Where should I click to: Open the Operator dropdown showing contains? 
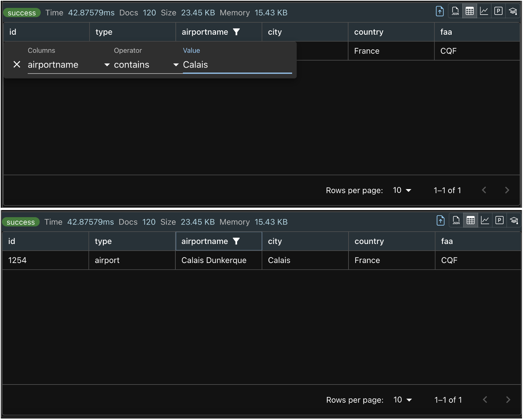147,65
